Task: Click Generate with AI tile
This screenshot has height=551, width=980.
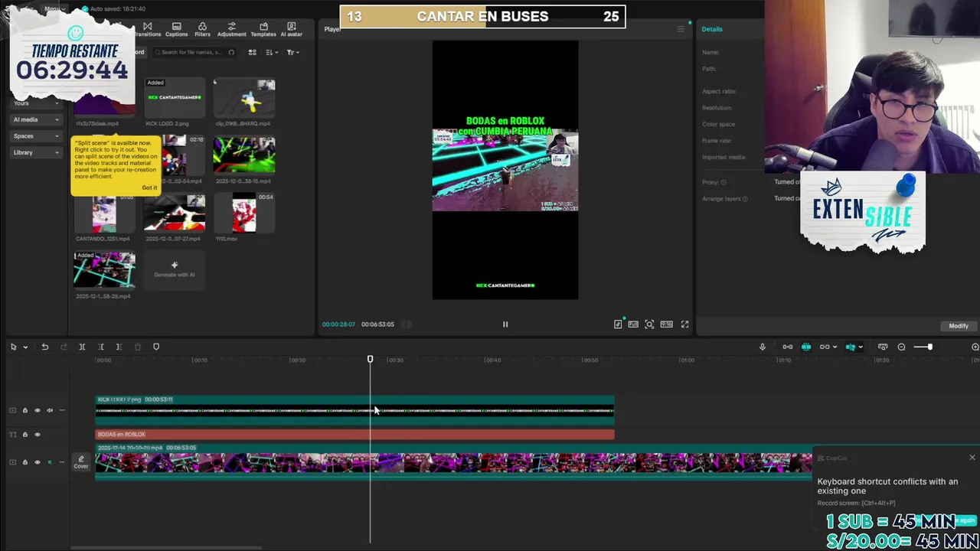Action: pos(175,269)
